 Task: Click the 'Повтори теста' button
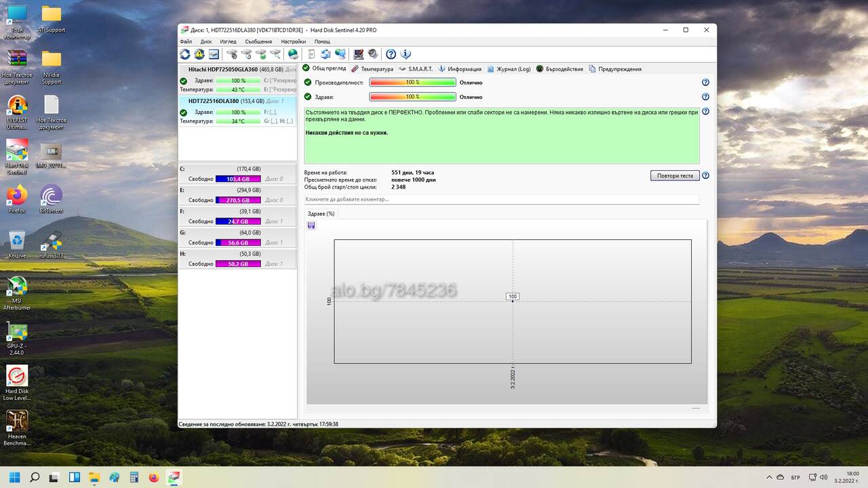coord(675,176)
